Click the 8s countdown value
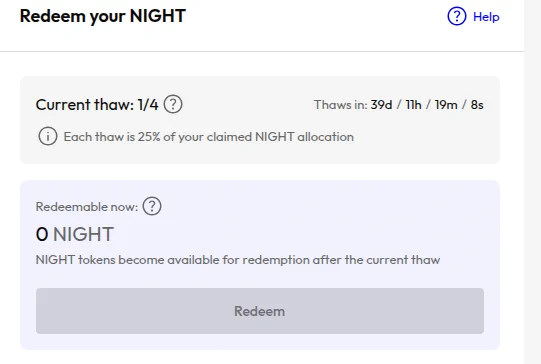The height and width of the screenshot is (364, 541). pos(477,105)
